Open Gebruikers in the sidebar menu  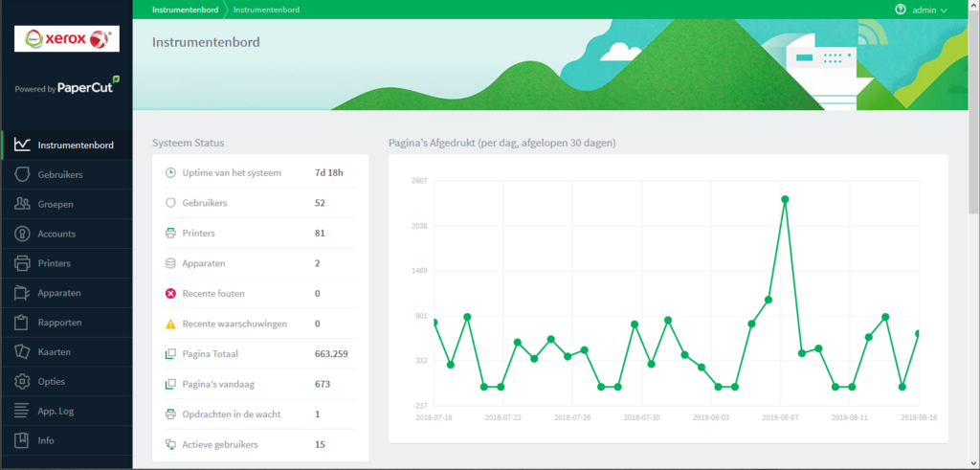66,174
